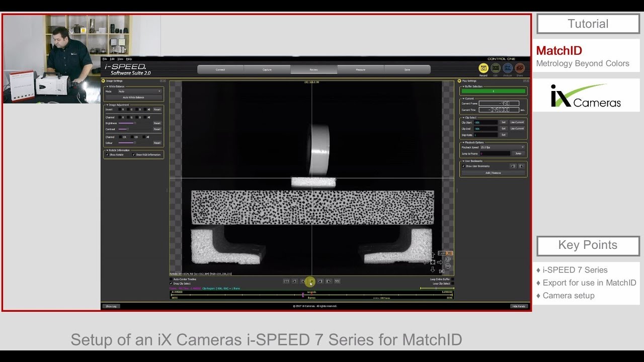
Task: Play the clip in reverse
Action: (x=295, y=281)
